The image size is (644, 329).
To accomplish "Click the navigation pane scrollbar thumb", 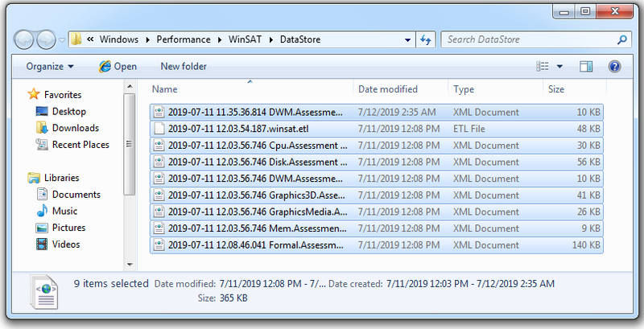I will [130, 144].
